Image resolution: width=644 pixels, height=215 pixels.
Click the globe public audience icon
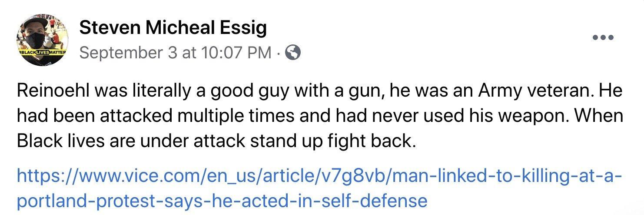(x=293, y=53)
